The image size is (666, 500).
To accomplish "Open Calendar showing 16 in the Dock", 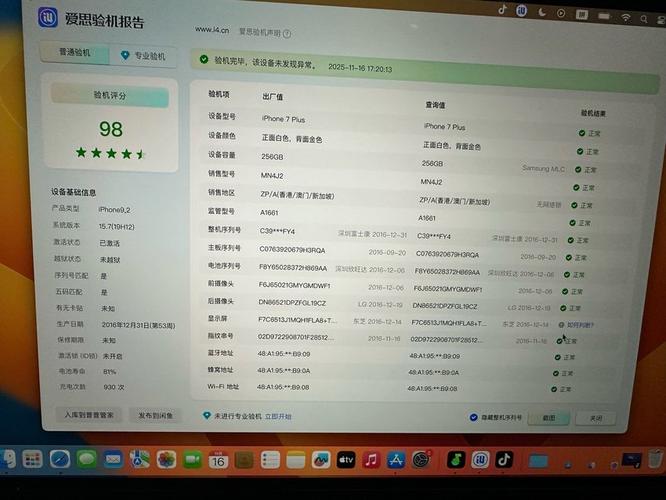I will pos(218,460).
